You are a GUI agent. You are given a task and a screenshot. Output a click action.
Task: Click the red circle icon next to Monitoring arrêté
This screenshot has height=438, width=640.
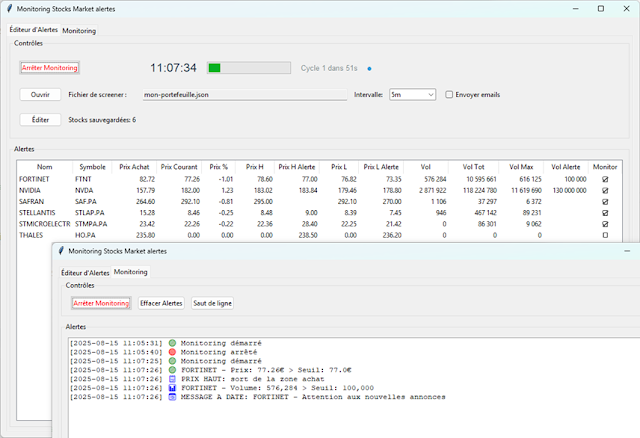(172, 352)
